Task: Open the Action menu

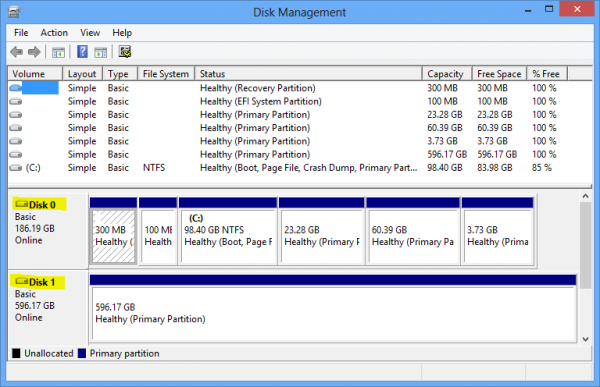Action: tap(54, 33)
